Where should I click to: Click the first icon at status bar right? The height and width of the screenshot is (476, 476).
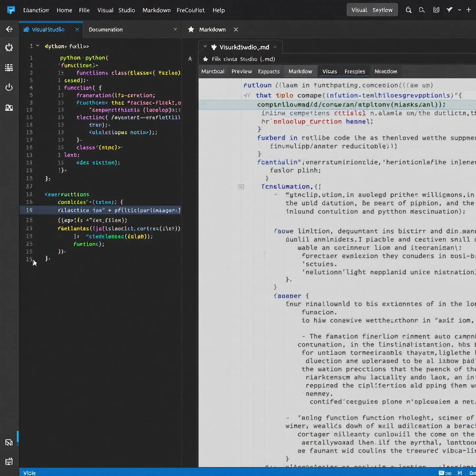(445, 473)
